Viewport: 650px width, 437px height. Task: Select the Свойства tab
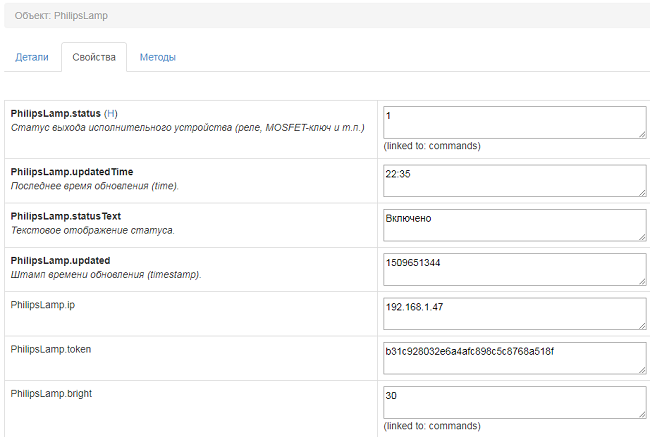point(94,57)
